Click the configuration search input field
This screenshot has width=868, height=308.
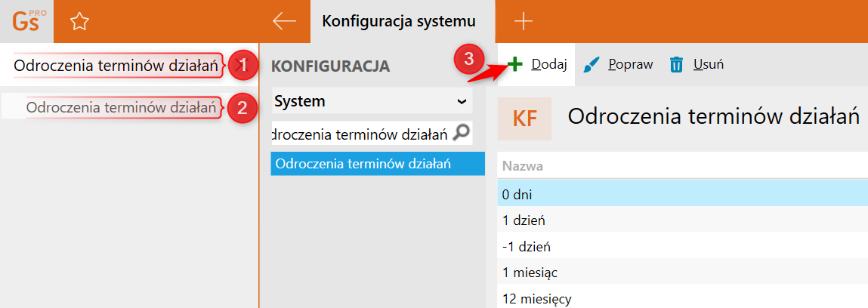point(361,135)
